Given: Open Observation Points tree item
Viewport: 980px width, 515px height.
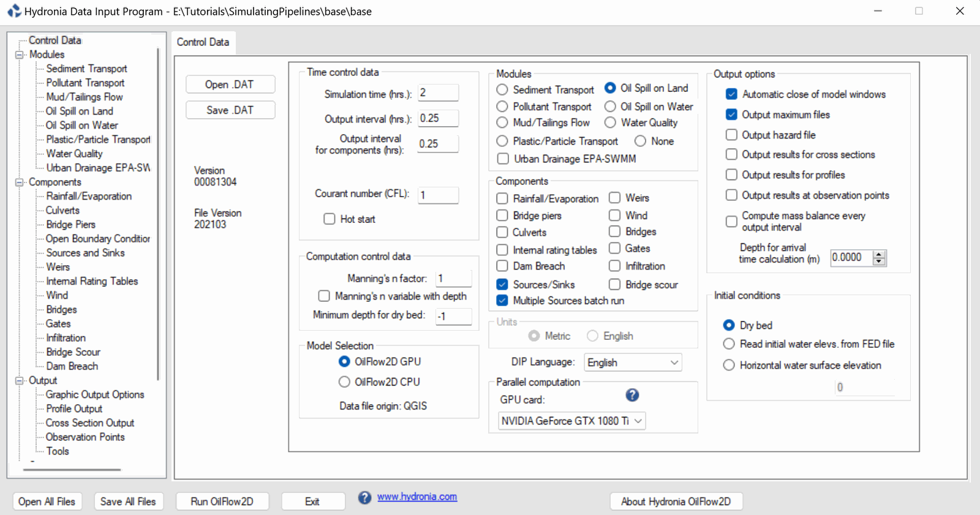Looking at the screenshot, I should click(x=85, y=437).
